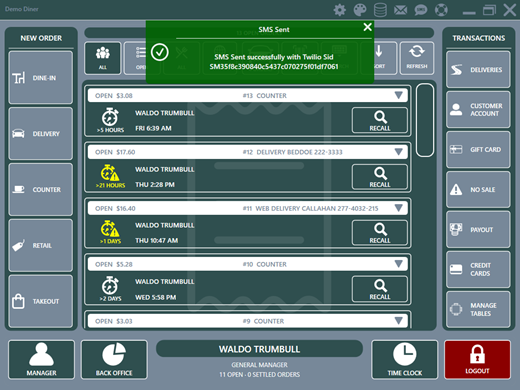Start a new Delivery order
The image size is (520, 390).
tap(41, 134)
